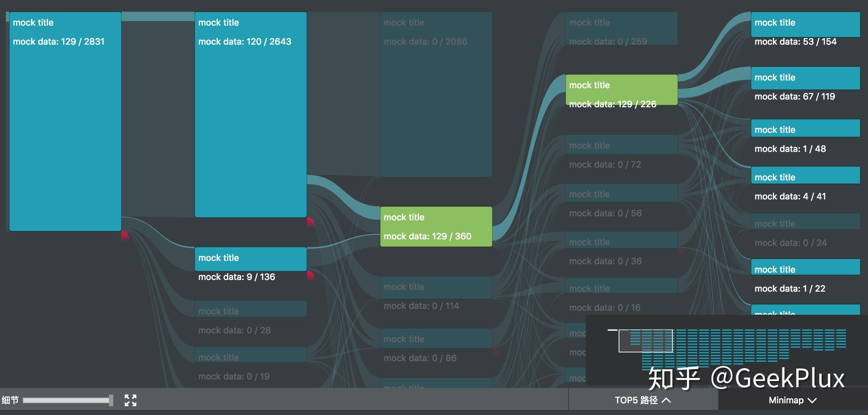Expand the TOP5 路径 panel
This screenshot has width=868, height=415.
[643, 400]
